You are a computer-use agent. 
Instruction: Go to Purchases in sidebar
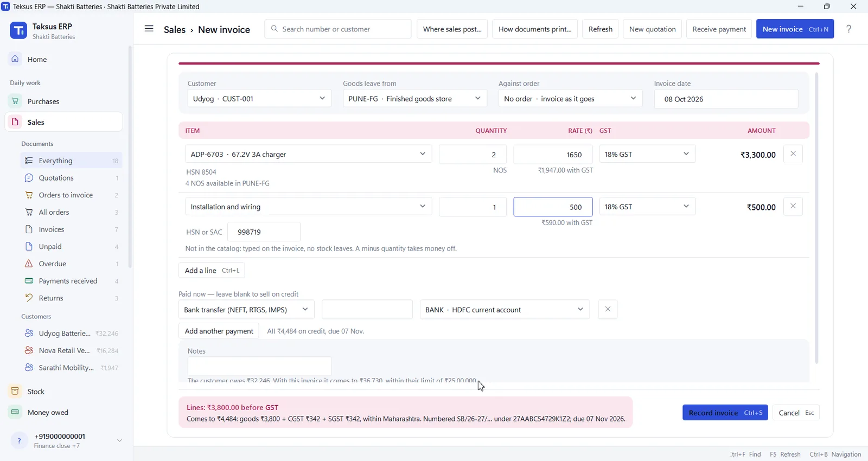[x=64, y=101]
